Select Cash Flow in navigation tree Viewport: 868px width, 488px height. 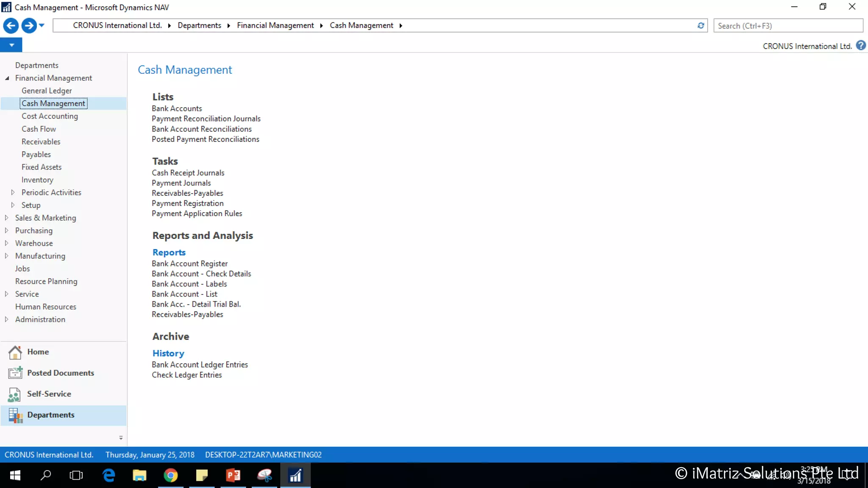coord(39,129)
